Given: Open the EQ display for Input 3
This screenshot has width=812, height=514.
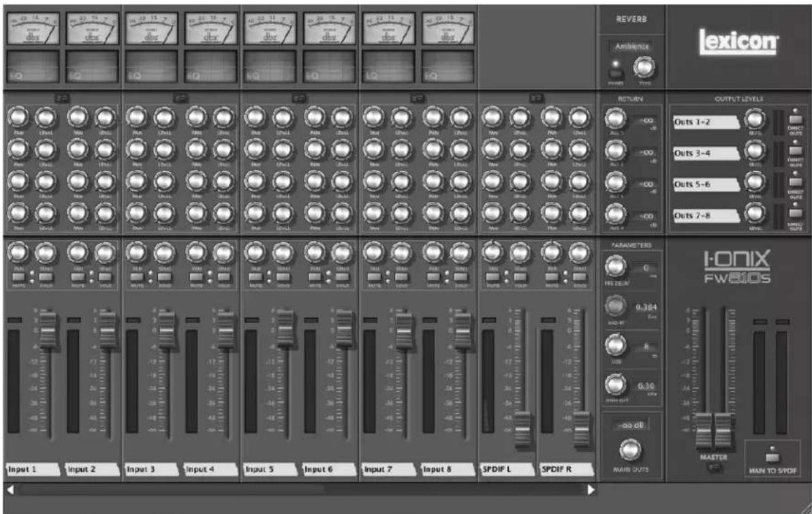Looking at the screenshot, I should (x=152, y=66).
